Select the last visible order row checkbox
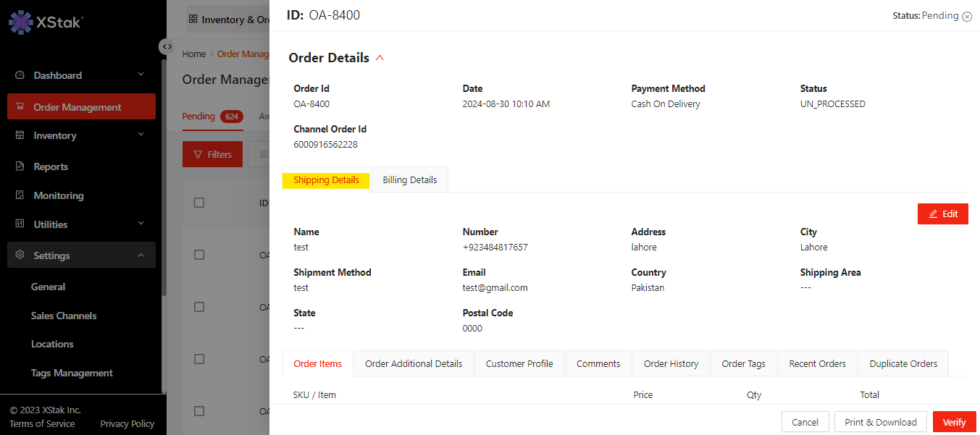This screenshot has height=435, width=980. coord(199,411)
